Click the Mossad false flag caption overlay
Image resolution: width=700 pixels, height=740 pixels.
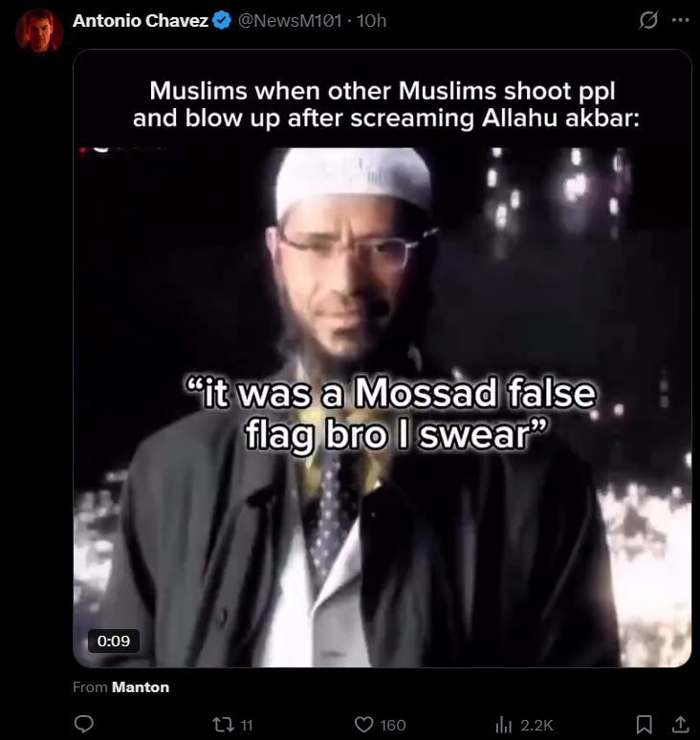tap(390, 412)
